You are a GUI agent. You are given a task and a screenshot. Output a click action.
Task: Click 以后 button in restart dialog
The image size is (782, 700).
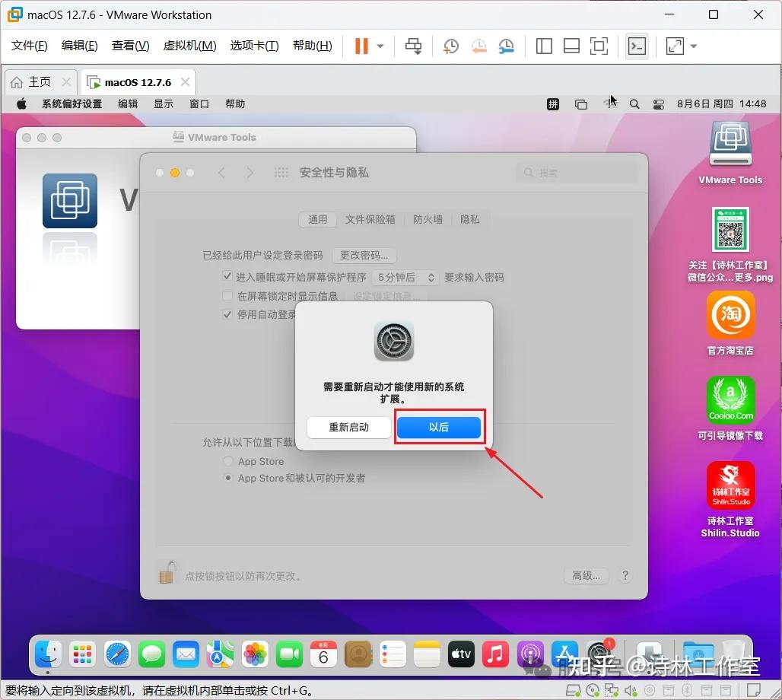tap(439, 427)
